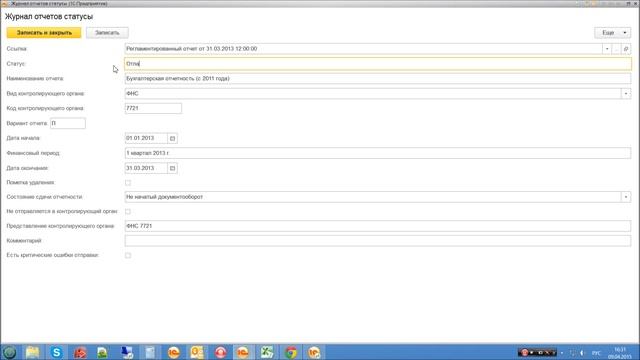
Task: Expand the Вид контролирующего органа dropdown
Action: tap(626, 93)
